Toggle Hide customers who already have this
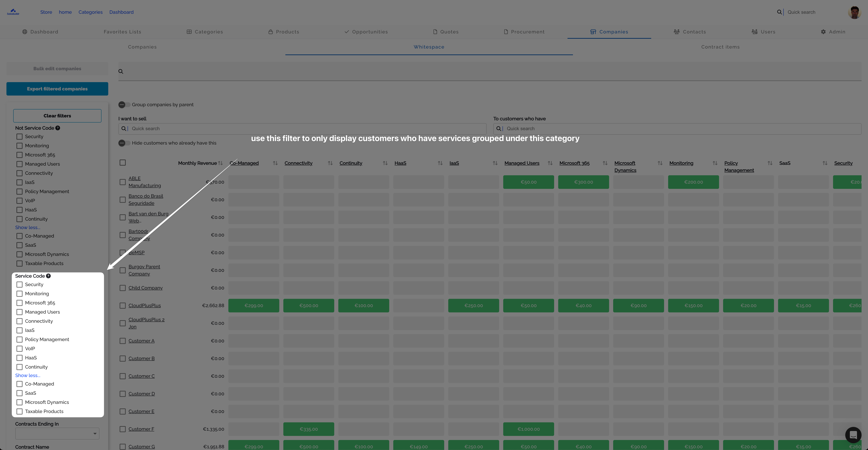Viewport: 868px width, 450px height. click(124, 143)
